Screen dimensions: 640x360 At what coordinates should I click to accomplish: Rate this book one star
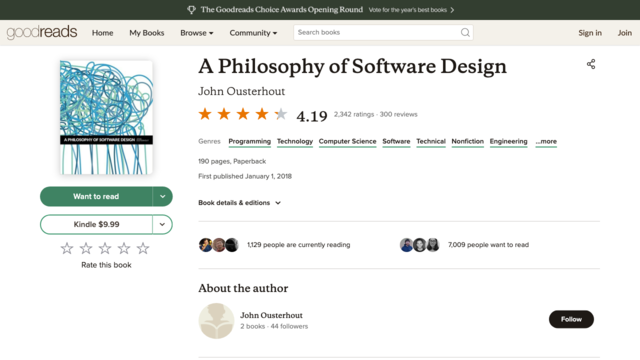point(67,248)
